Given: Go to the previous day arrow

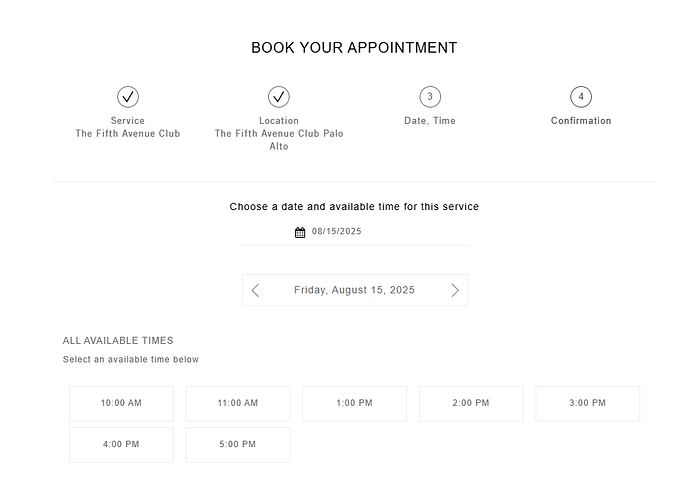Looking at the screenshot, I should click(255, 290).
